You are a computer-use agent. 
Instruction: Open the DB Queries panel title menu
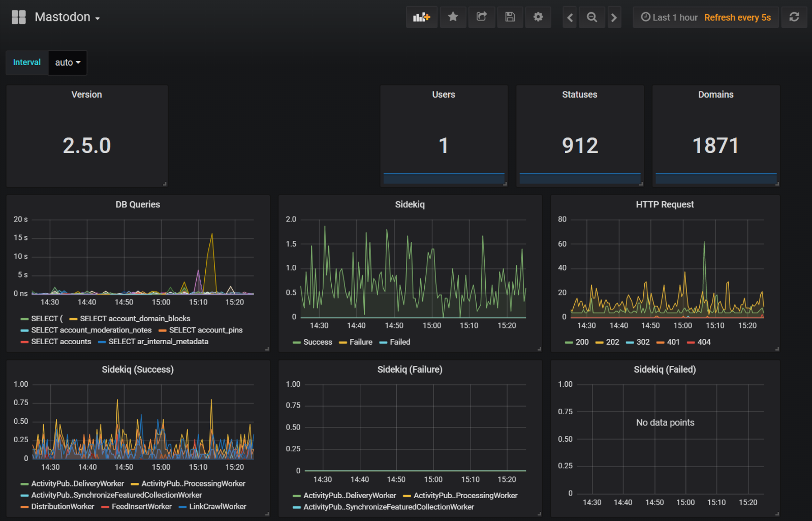point(138,204)
